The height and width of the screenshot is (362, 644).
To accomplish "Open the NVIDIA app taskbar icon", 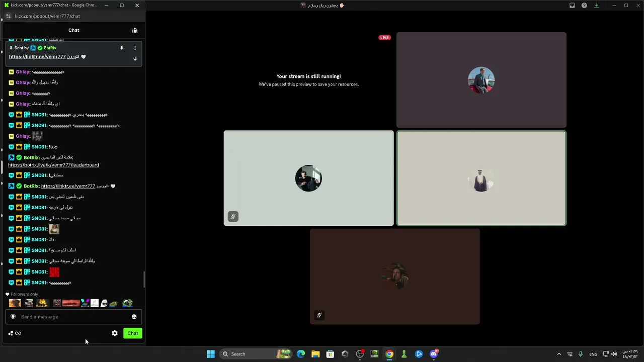I will (374, 354).
